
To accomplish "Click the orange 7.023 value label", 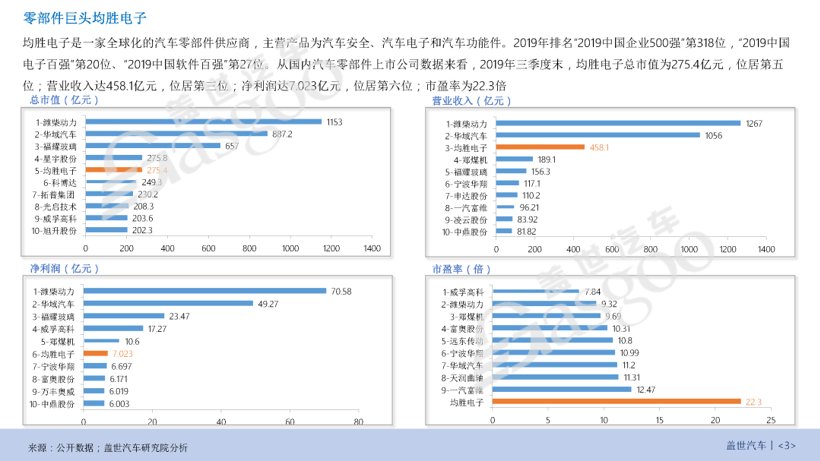I will click(122, 354).
